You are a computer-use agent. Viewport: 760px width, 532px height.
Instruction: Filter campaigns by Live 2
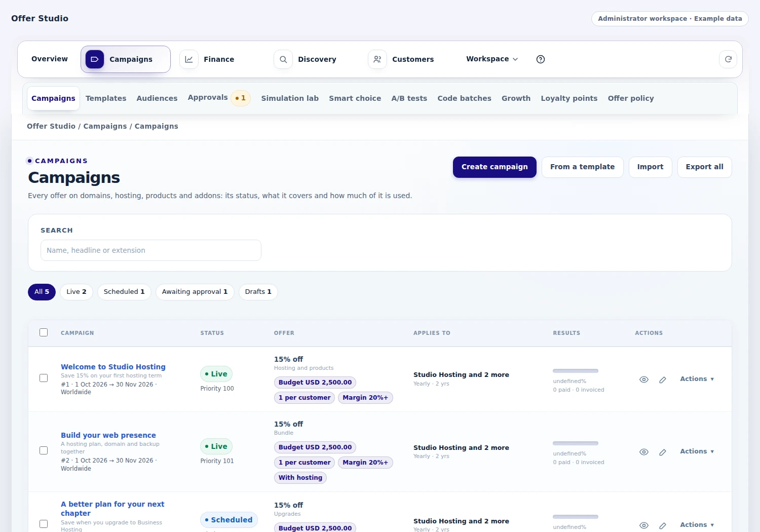77,292
